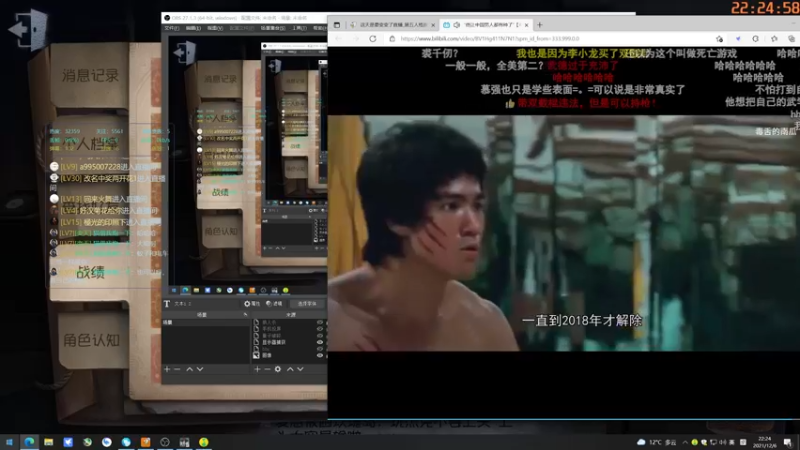Image resolution: width=800 pixels, height=450 pixels.
Task: Click the bilibili URL address bar
Action: click(x=554, y=39)
